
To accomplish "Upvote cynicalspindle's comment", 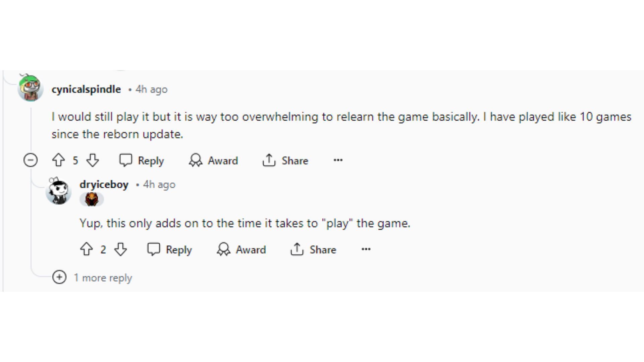I will 58,160.
